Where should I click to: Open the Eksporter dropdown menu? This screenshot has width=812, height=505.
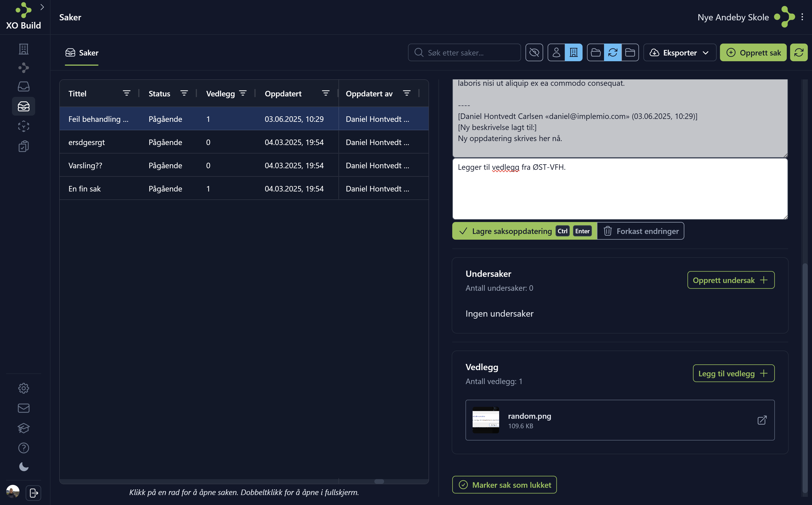coord(680,52)
